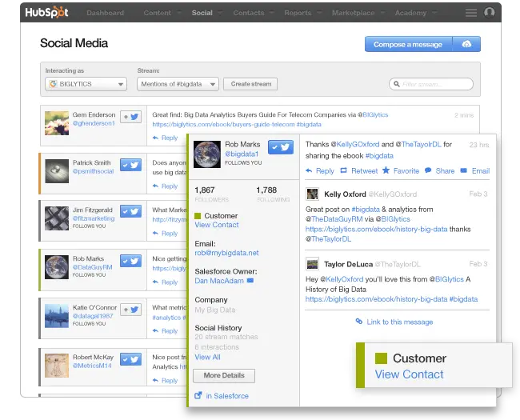Click envelope icon next to Dan MacAdam

250,281
